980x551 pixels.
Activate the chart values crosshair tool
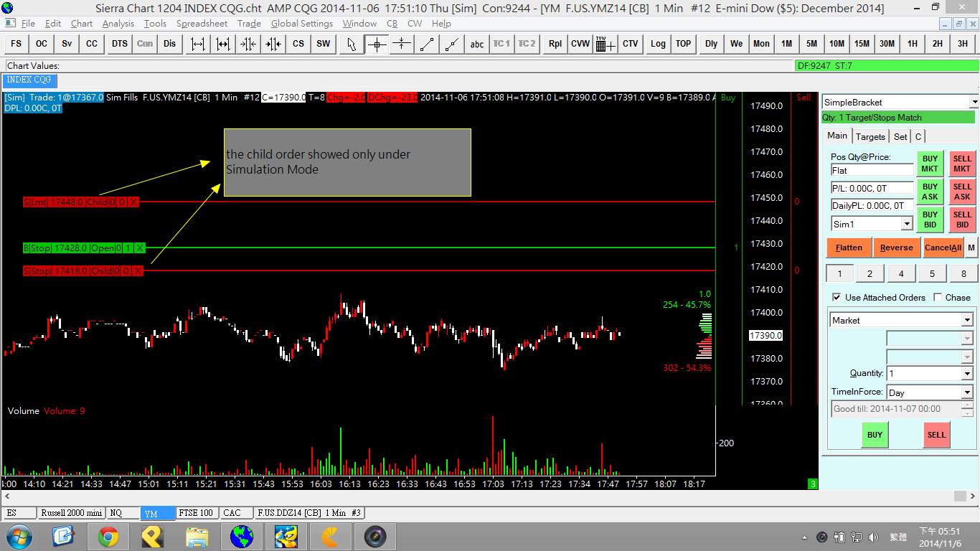(377, 44)
